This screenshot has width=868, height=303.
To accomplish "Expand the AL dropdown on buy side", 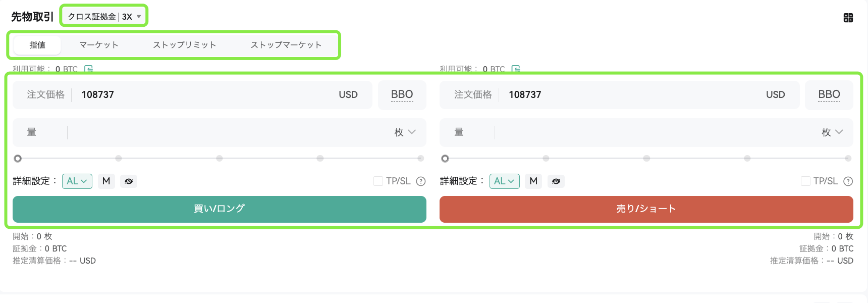I will tap(77, 181).
